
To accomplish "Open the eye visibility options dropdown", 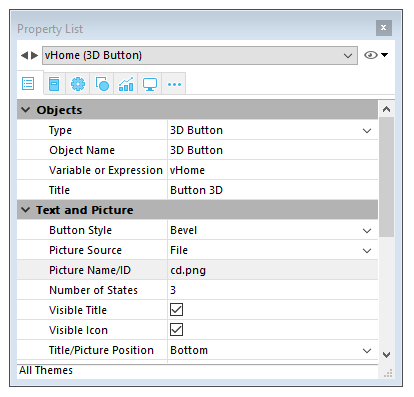I will [376, 55].
